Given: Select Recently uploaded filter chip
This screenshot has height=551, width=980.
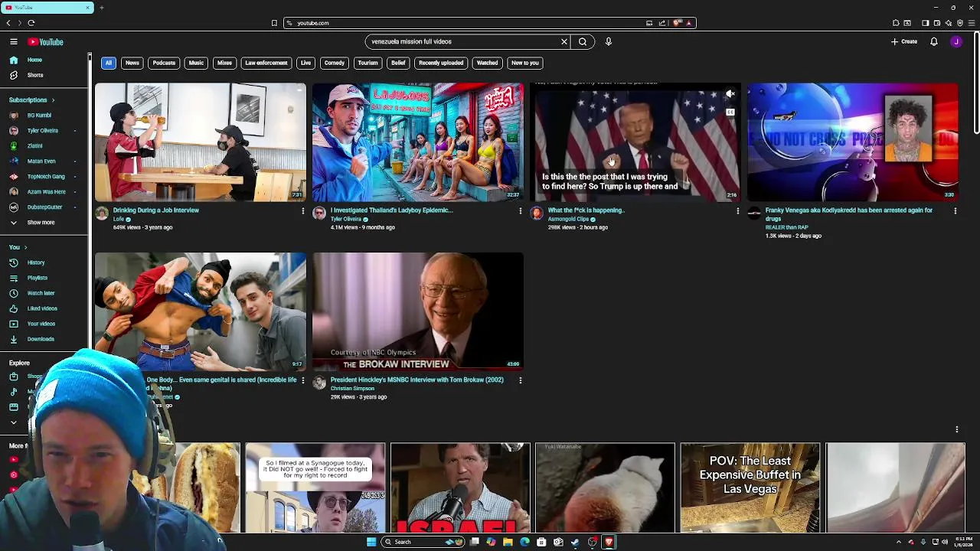Looking at the screenshot, I should tap(441, 63).
